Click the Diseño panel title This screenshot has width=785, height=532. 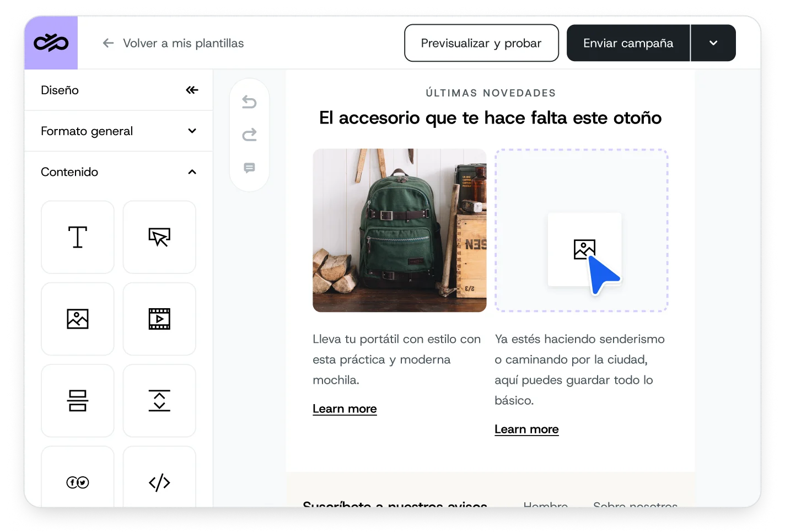coord(60,90)
